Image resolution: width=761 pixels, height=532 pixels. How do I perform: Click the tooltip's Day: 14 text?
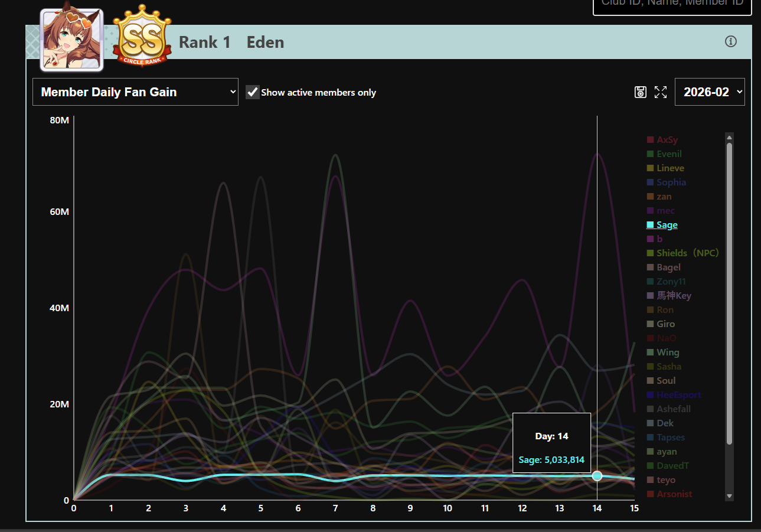[x=551, y=436]
